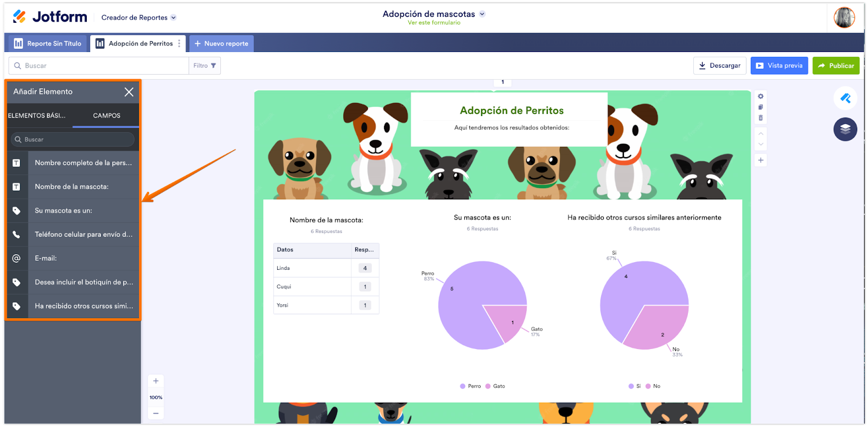Click the Resp... column header
The height and width of the screenshot is (427, 868).
click(x=364, y=250)
